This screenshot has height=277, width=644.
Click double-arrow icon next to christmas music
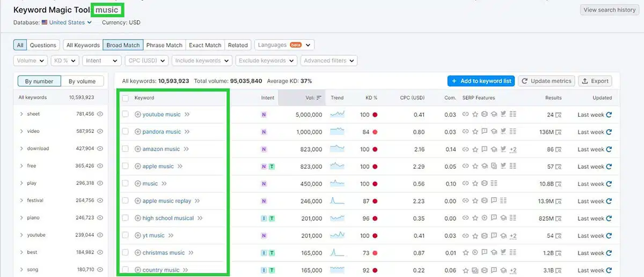click(191, 253)
